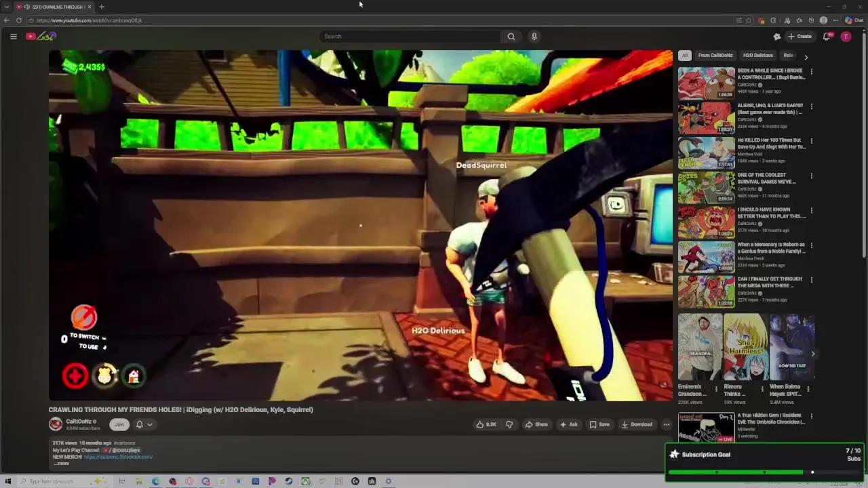Open settings gear in taskbar
This screenshot has width=868, height=488.
tap(389, 481)
